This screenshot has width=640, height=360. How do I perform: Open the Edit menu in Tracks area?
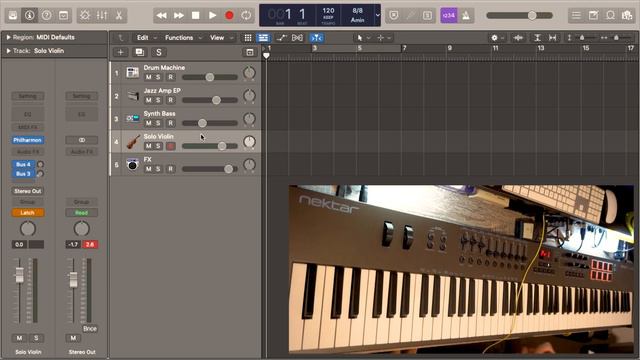coord(146,38)
